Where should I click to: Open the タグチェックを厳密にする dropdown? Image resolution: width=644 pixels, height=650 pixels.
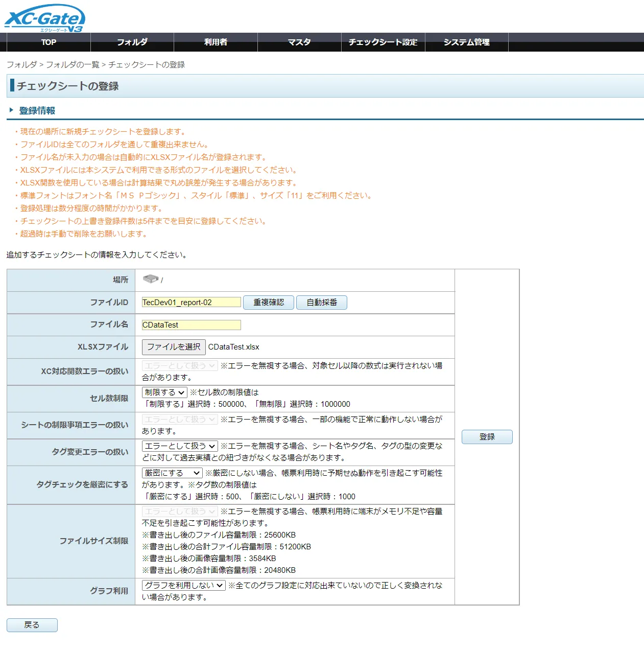click(x=172, y=473)
